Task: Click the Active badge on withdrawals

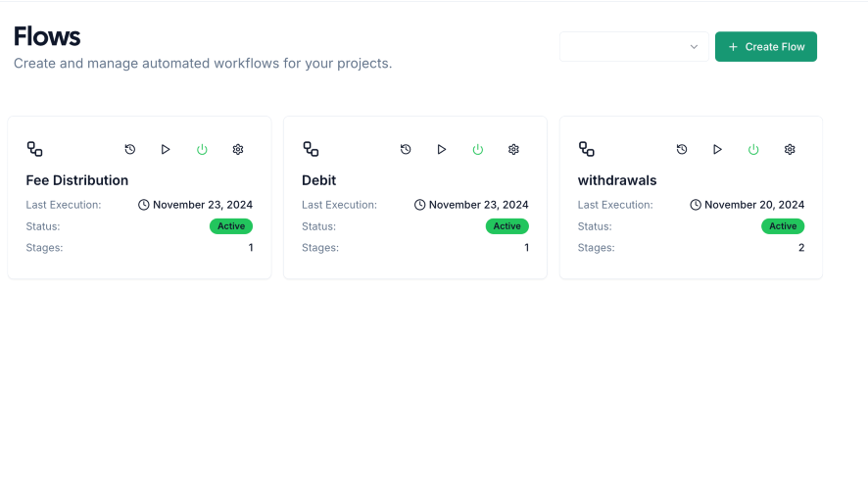Action: point(783,226)
